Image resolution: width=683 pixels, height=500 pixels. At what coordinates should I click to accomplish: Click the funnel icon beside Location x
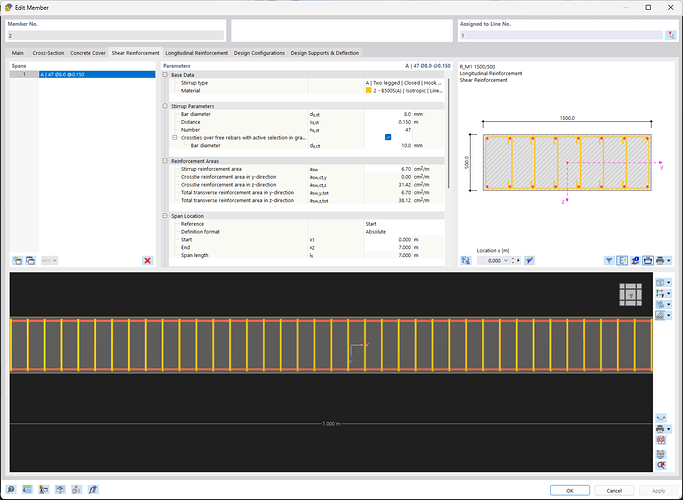tap(530, 260)
